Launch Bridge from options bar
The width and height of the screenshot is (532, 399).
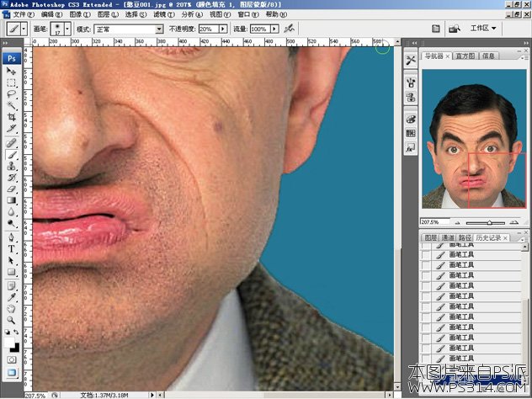[455, 29]
